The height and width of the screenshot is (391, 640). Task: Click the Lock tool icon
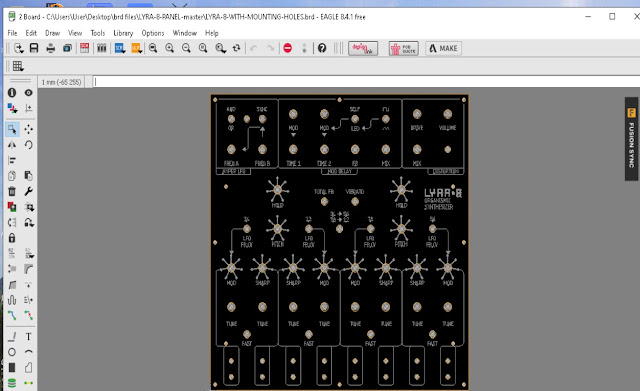coord(12,238)
